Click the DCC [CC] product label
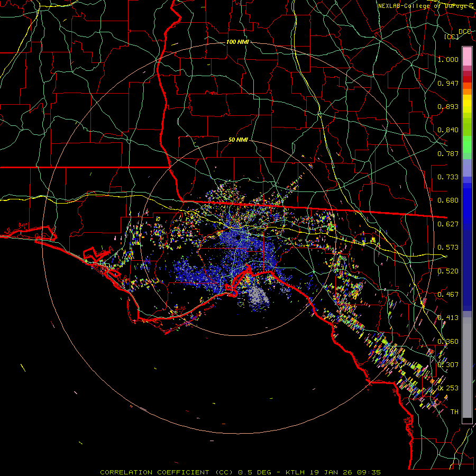The image size is (476, 476). click(457, 34)
